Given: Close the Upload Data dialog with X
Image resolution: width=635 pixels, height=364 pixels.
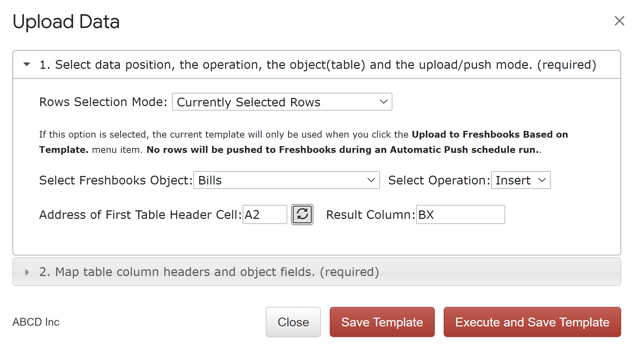Looking at the screenshot, I should click(x=619, y=21).
